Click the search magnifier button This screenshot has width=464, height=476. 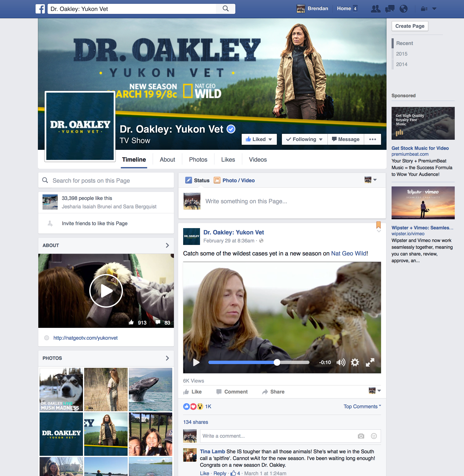point(226,9)
